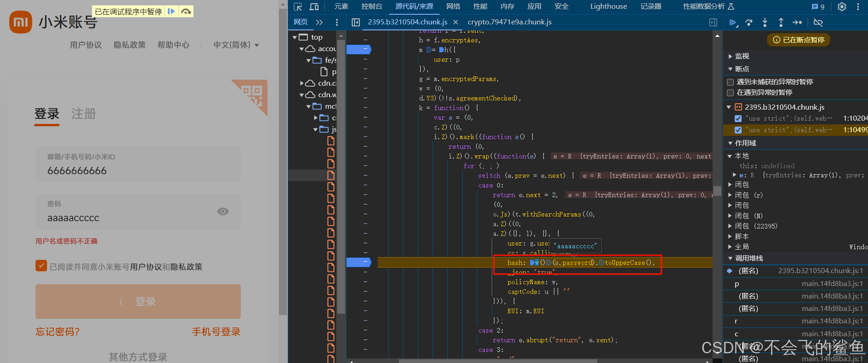868x363 pixels.
Task: Open the 中文(简体) language dropdown
Action: point(236,45)
